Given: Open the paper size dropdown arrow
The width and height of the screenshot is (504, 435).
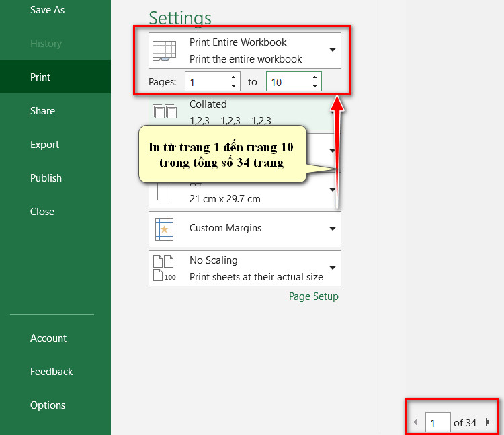Looking at the screenshot, I should point(333,190).
